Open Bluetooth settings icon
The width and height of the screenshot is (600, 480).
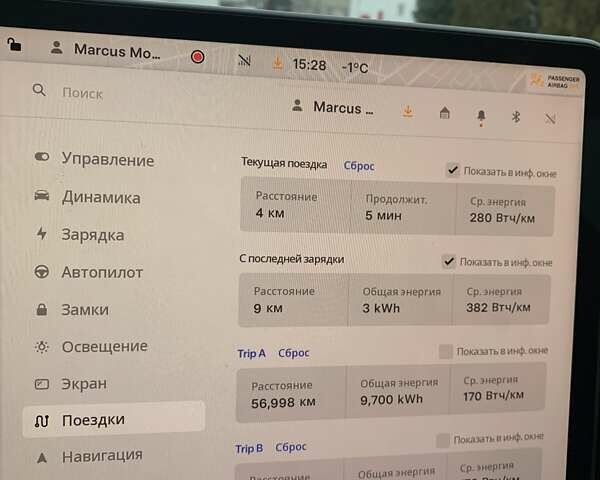tap(516, 116)
